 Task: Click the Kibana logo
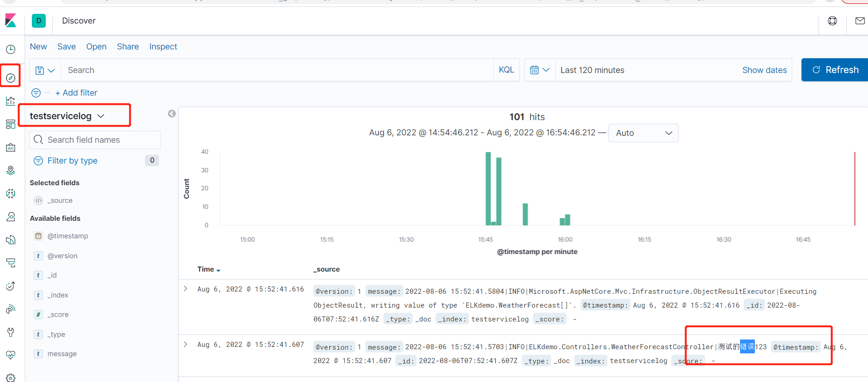pyautogui.click(x=11, y=20)
